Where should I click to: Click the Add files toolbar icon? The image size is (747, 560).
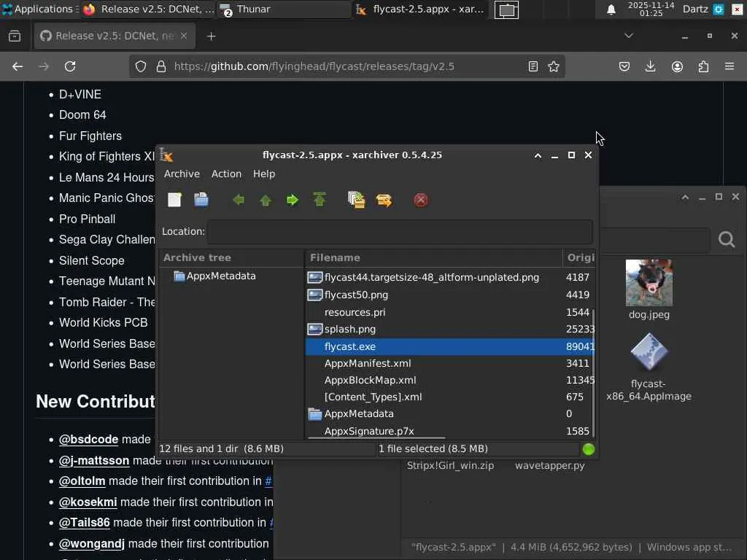(x=356, y=200)
